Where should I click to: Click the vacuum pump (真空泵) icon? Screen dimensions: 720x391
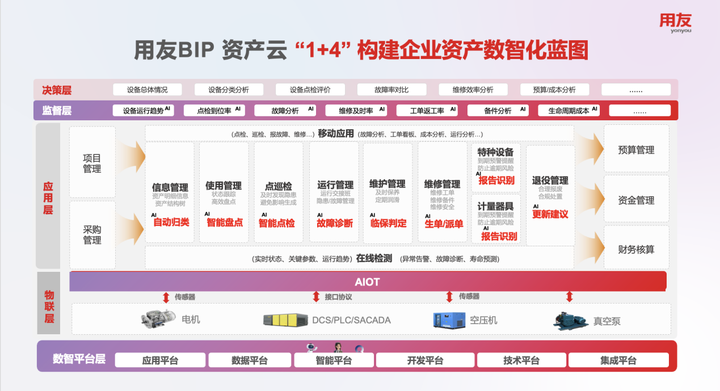coord(571,321)
